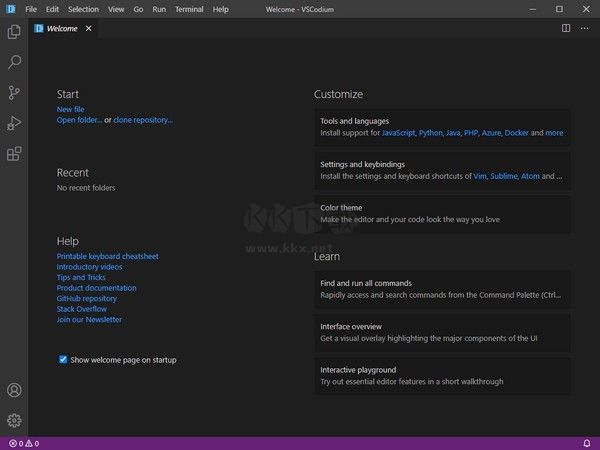Open the Terminal menu

click(189, 9)
